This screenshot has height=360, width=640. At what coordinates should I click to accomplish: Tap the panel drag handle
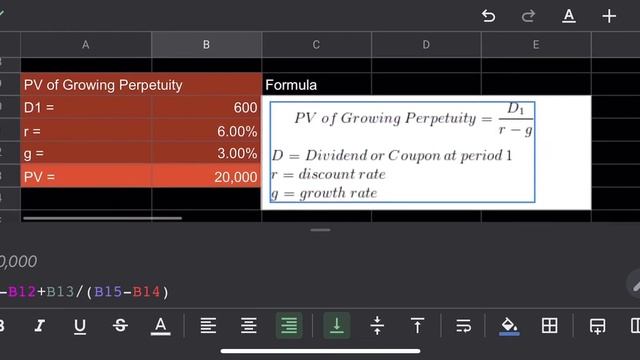(320, 230)
